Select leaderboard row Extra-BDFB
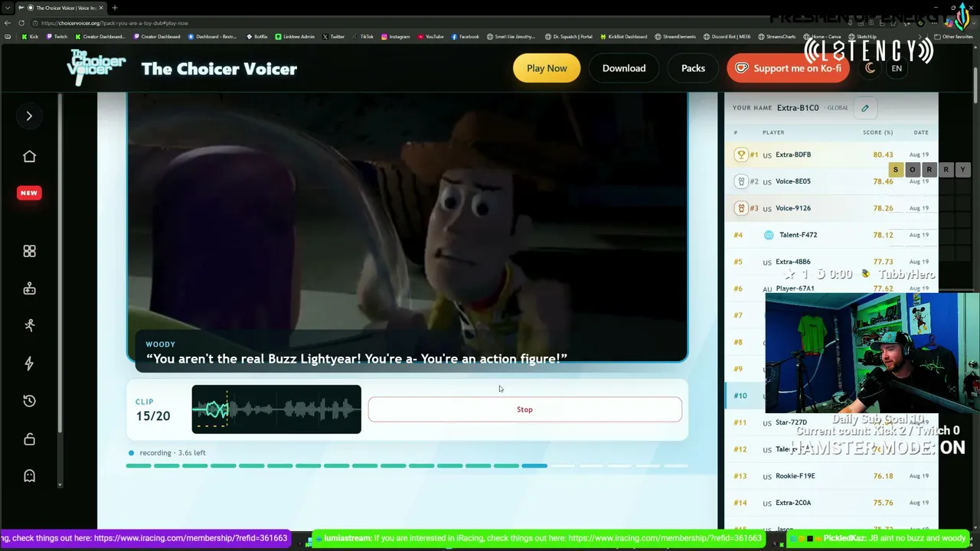 tap(831, 155)
